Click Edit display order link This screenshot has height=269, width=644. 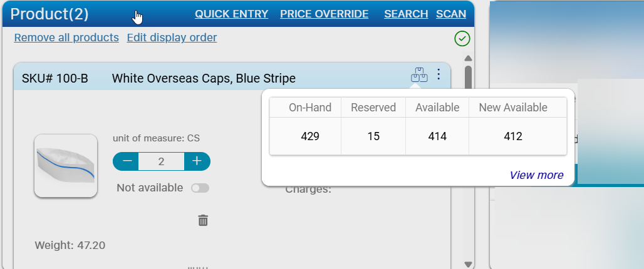coord(172,38)
